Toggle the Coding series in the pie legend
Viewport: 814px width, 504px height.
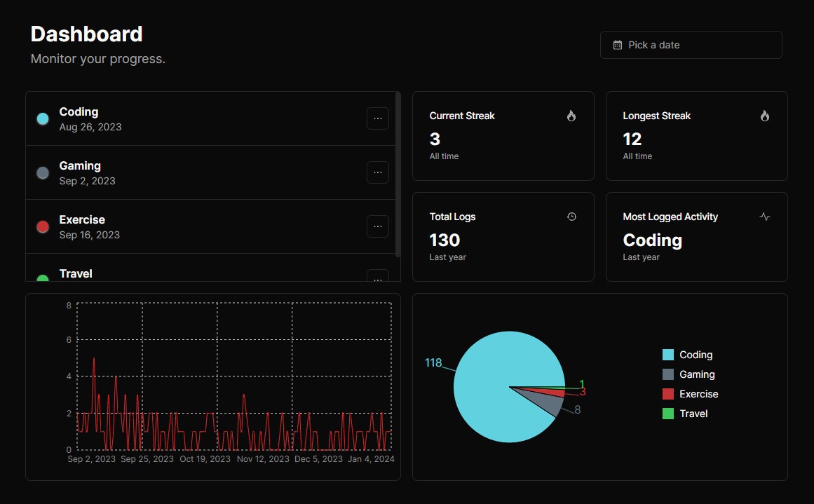point(687,355)
